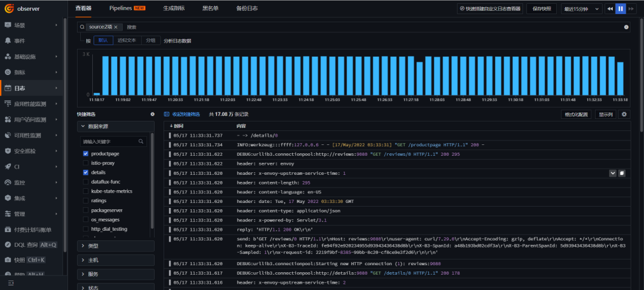Remove the source:2项 filter tag
Viewport: 644px width, 290px height.
(116, 27)
